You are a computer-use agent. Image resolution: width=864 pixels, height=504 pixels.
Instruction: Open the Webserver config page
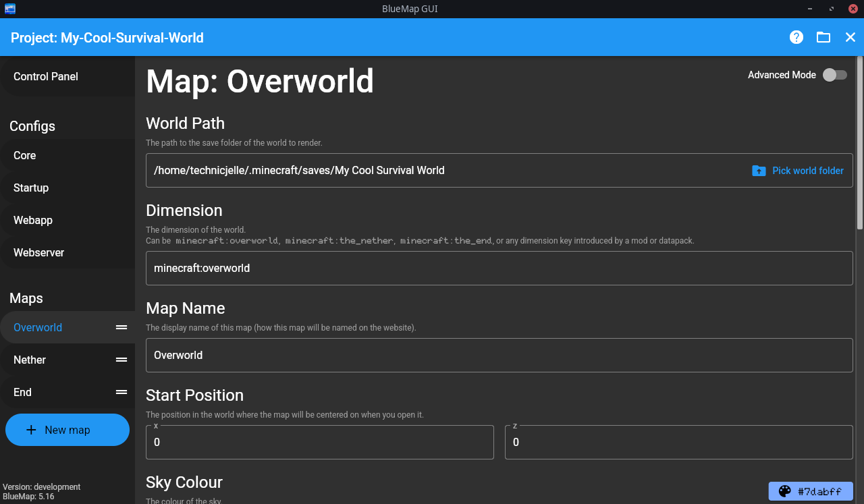coord(39,252)
